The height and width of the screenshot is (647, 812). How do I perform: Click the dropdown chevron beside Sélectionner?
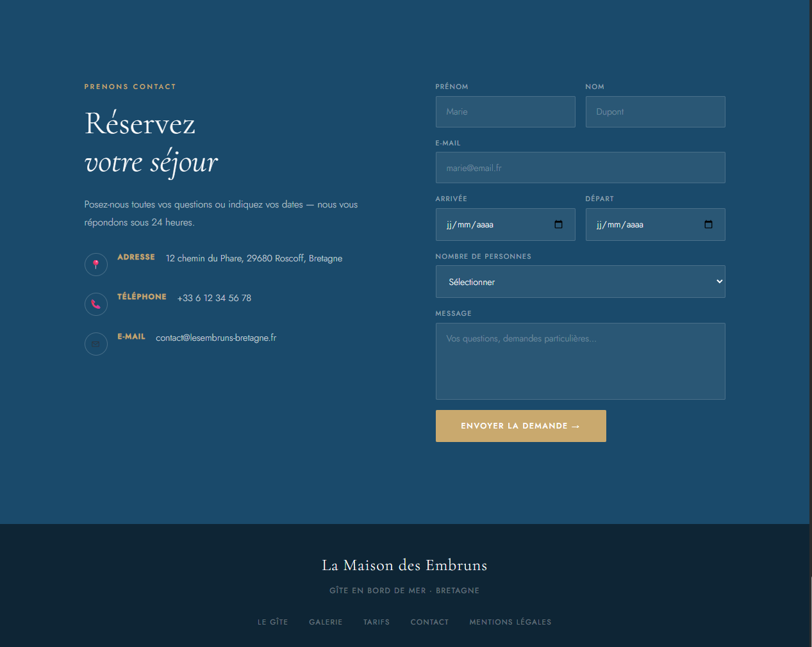[x=719, y=282]
